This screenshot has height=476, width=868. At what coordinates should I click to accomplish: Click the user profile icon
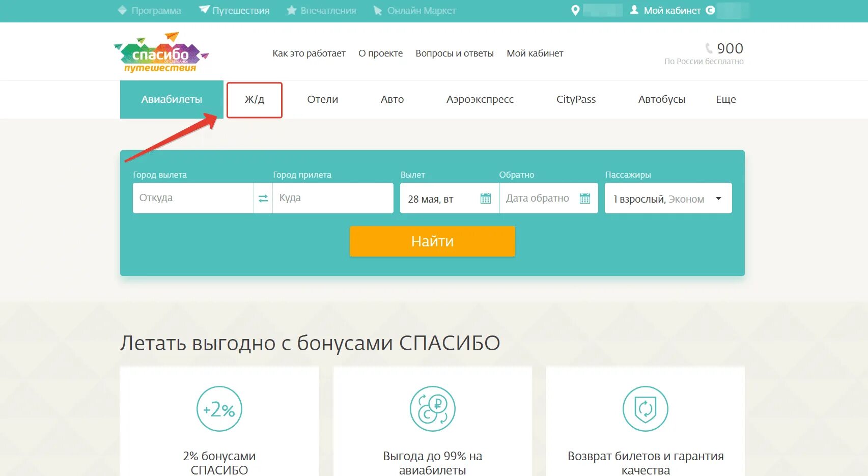tap(634, 10)
